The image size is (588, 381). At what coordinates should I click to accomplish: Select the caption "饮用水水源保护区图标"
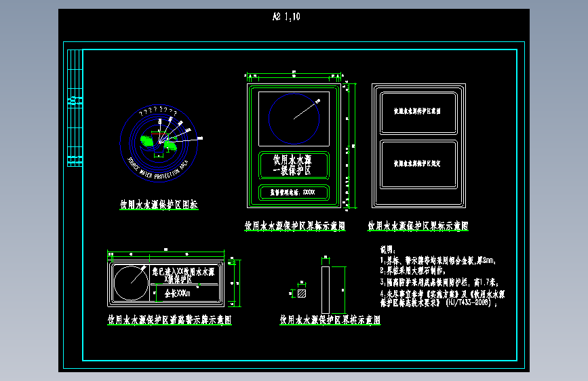point(159,204)
